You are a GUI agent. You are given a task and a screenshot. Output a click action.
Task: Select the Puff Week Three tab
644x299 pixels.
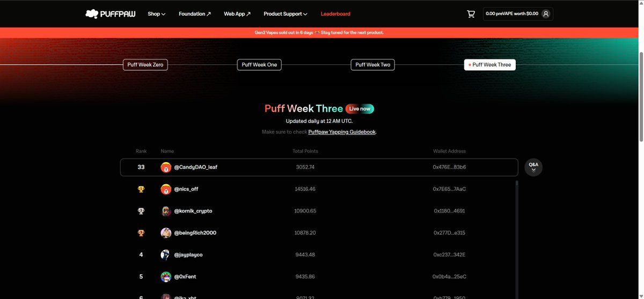(490, 65)
